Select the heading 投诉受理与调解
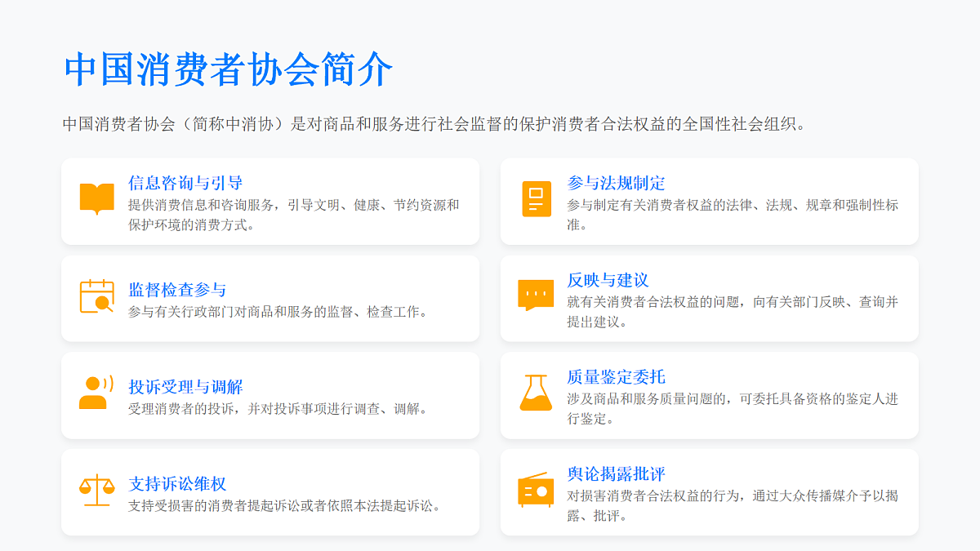This screenshot has height=551, width=980. point(185,387)
